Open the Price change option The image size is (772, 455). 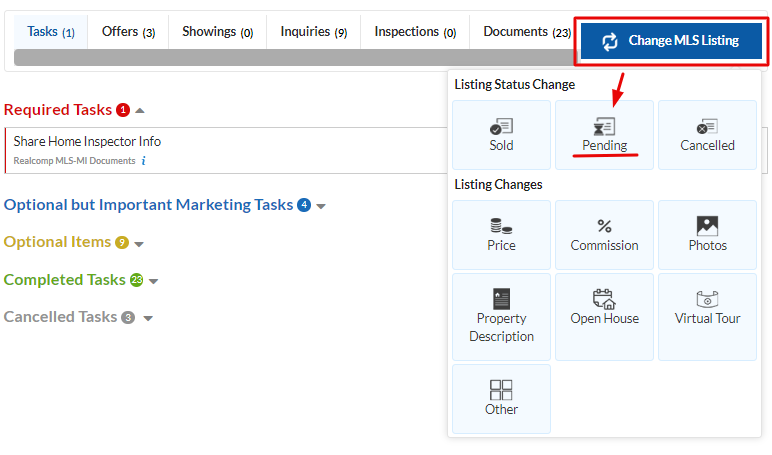[501, 226]
